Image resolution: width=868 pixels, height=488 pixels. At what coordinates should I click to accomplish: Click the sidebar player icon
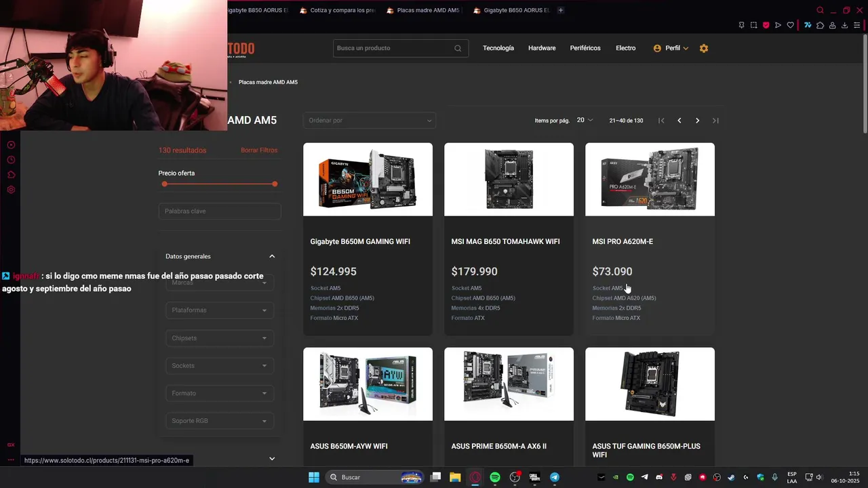pyautogui.click(x=11, y=145)
